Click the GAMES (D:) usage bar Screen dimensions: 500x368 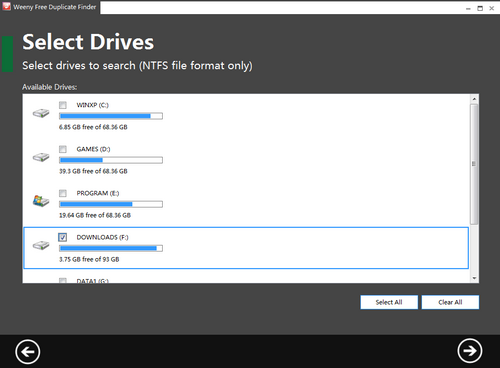tap(111, 160)
